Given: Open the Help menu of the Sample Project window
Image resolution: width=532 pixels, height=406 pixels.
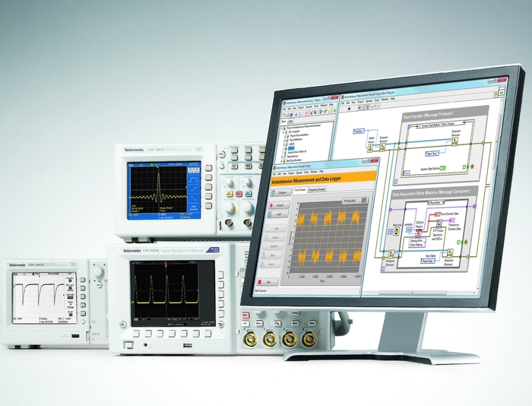Looking at the screenshot, I should (321, 171).
